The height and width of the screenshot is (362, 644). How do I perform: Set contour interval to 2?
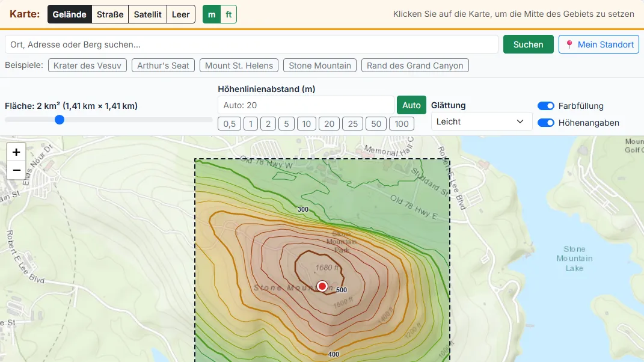[x=268, y=124]
